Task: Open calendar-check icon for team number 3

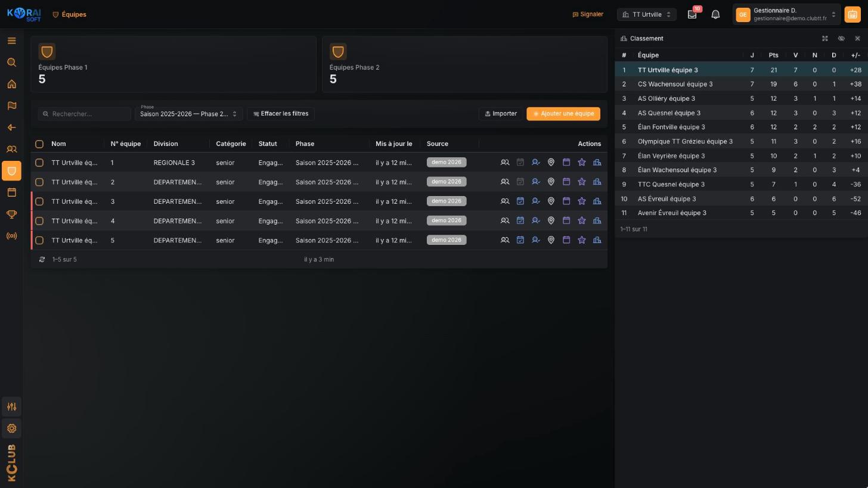Action: coord(520,201)
